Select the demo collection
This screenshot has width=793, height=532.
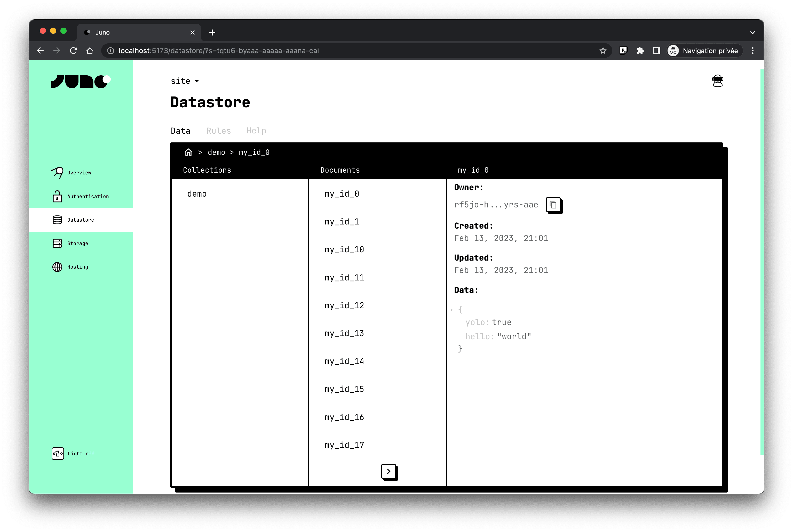click(x=197, y=194)
